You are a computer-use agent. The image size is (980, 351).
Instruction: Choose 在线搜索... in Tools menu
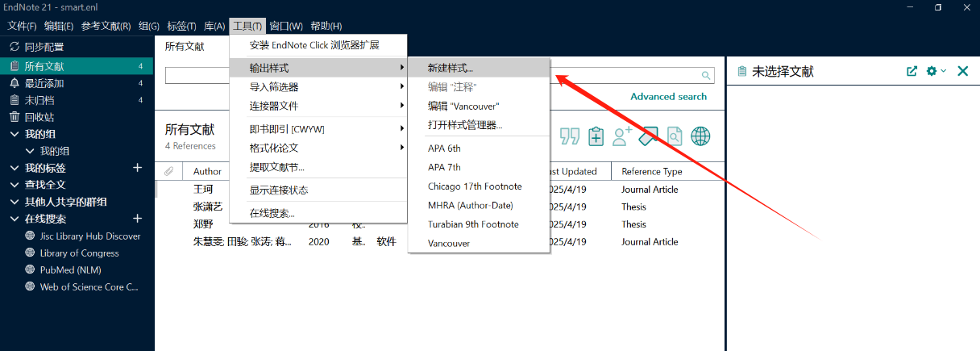318,213
